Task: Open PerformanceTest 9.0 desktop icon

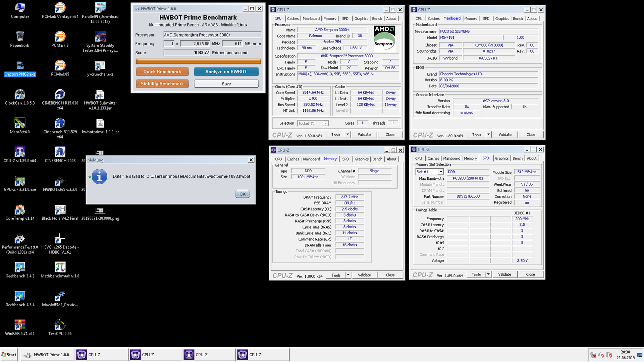Action: point(20,244)
